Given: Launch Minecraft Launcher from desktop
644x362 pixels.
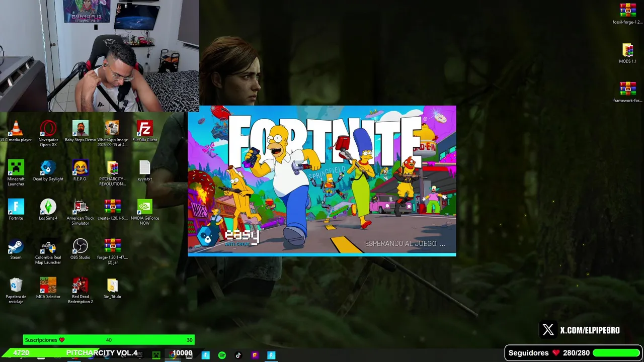Looking at the screenshot, I should [x=16, y=173].
